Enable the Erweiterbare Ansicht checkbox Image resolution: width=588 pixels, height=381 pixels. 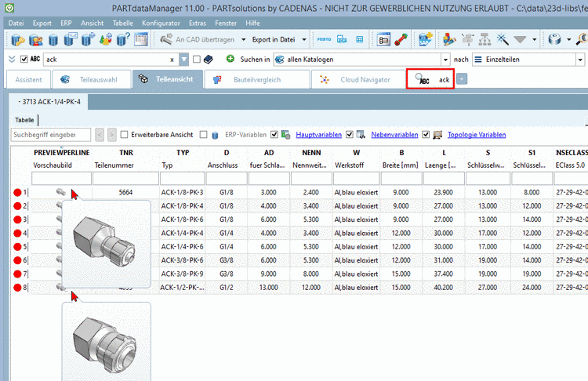[x=125, y=135]
